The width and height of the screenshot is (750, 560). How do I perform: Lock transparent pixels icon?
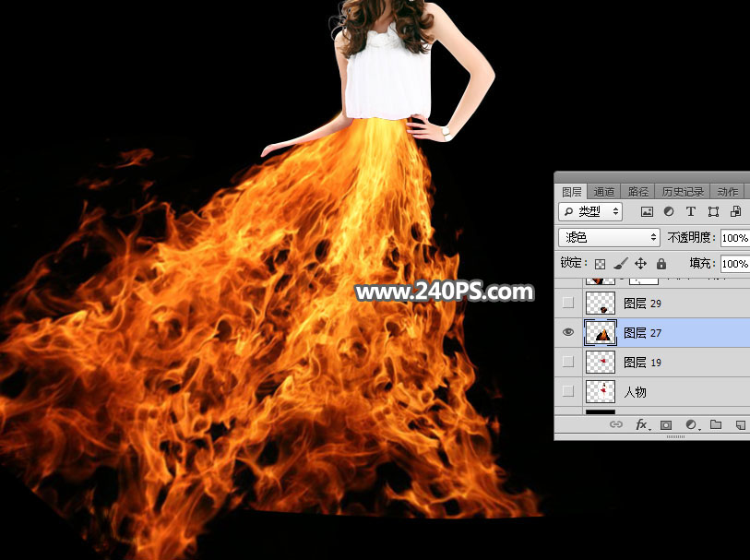pos(600,264)
